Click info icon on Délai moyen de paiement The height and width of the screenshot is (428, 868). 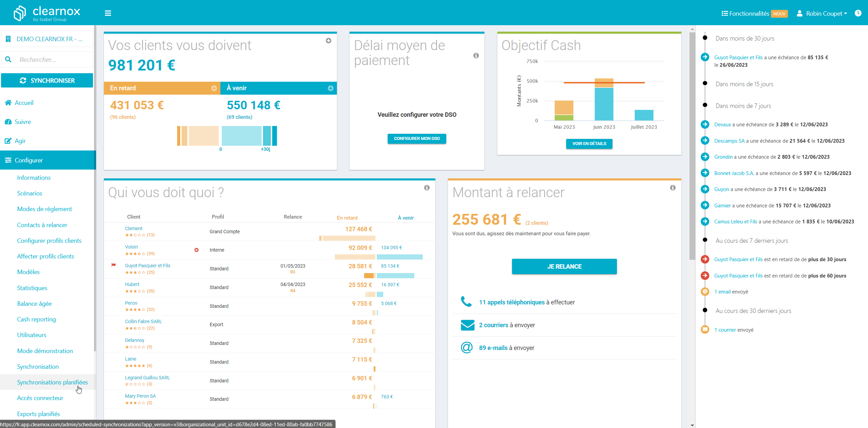click(476, 56)
